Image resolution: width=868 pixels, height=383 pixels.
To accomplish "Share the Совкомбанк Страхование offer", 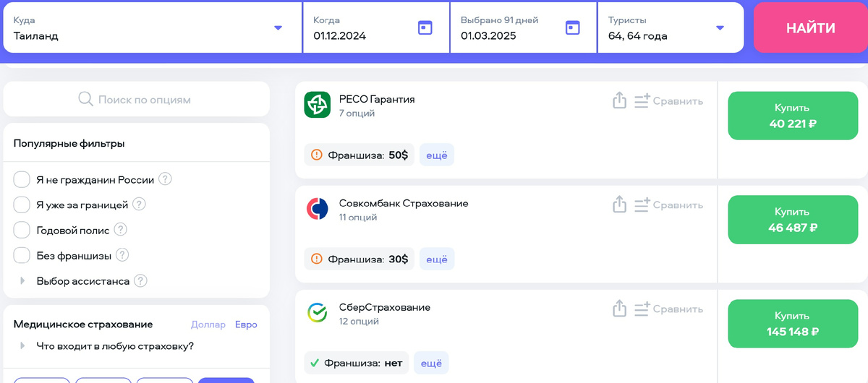I will pos(619,205).
